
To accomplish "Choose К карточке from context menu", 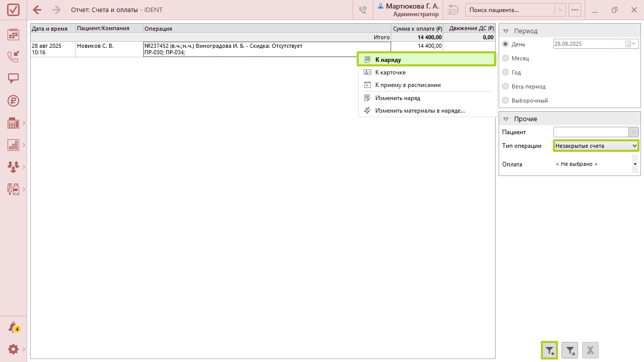I will (427, 72).
